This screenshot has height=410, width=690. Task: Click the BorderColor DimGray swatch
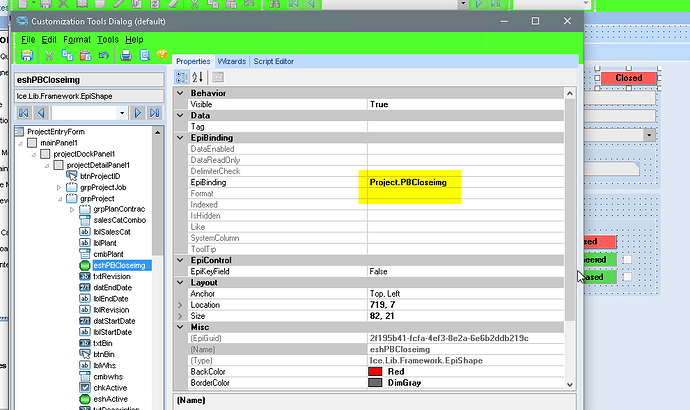pyautogui.click(x=375, y=383)
